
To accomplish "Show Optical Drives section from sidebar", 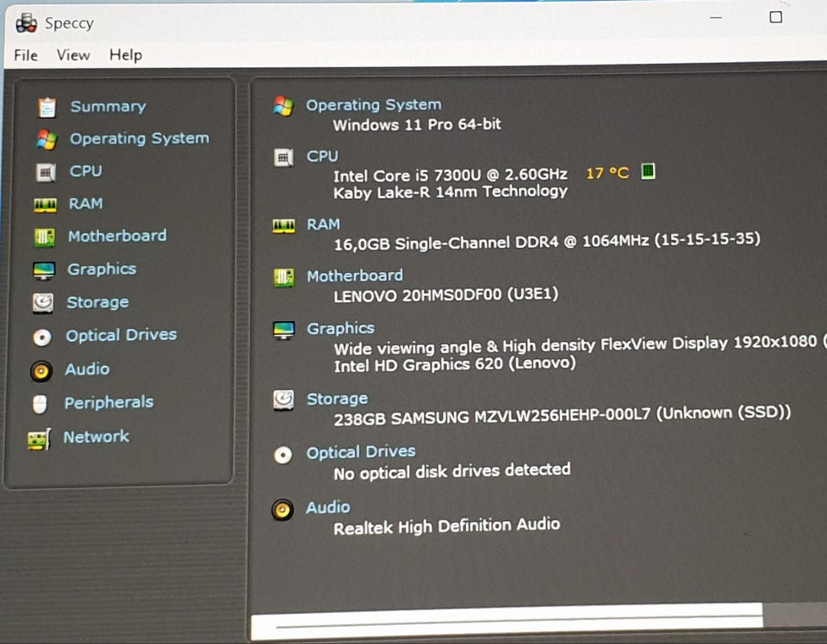I will click(121, 335).
